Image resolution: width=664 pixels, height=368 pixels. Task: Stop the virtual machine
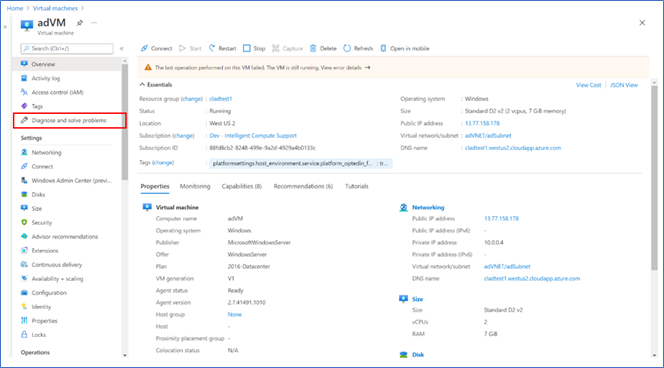254,48
